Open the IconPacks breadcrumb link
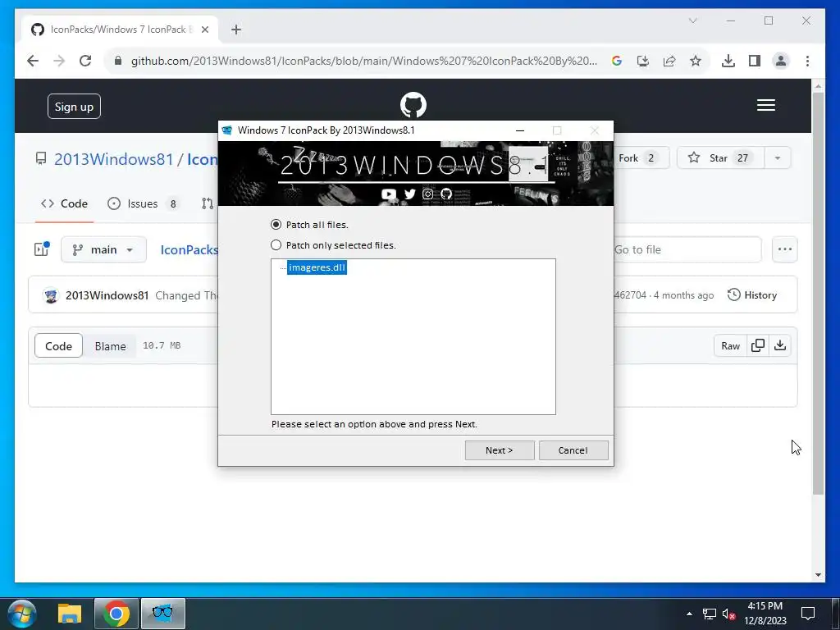The image size is (840, 630). click(189, 249)
